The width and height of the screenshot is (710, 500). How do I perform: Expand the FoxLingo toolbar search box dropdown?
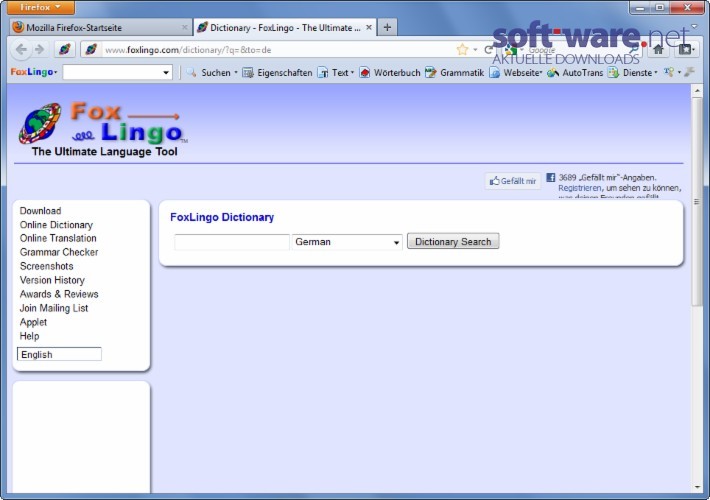(166, 72)
